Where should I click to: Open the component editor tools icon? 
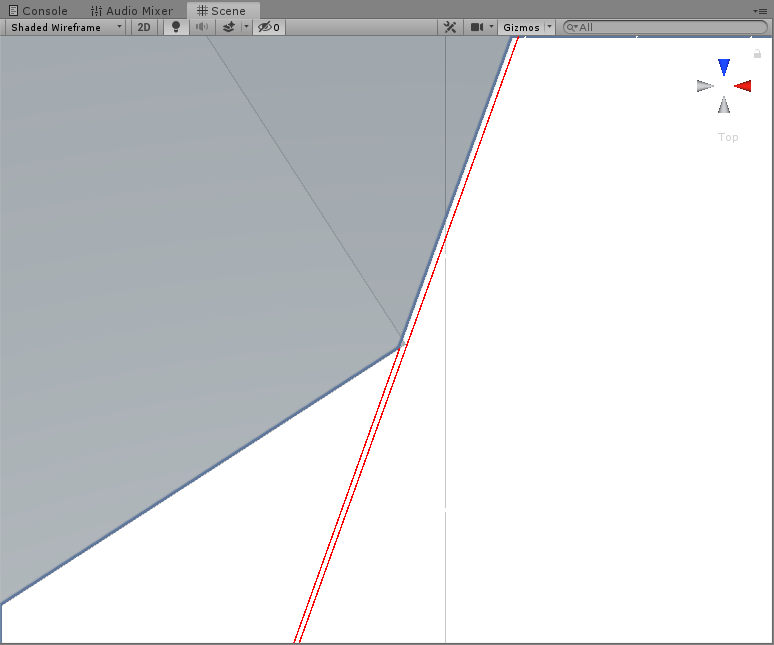click(x=450, y=27)
